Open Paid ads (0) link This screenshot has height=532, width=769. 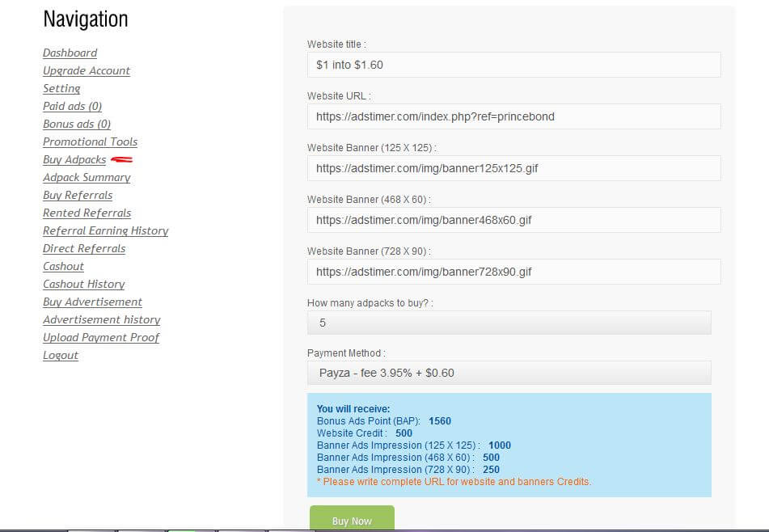[72, 107]
